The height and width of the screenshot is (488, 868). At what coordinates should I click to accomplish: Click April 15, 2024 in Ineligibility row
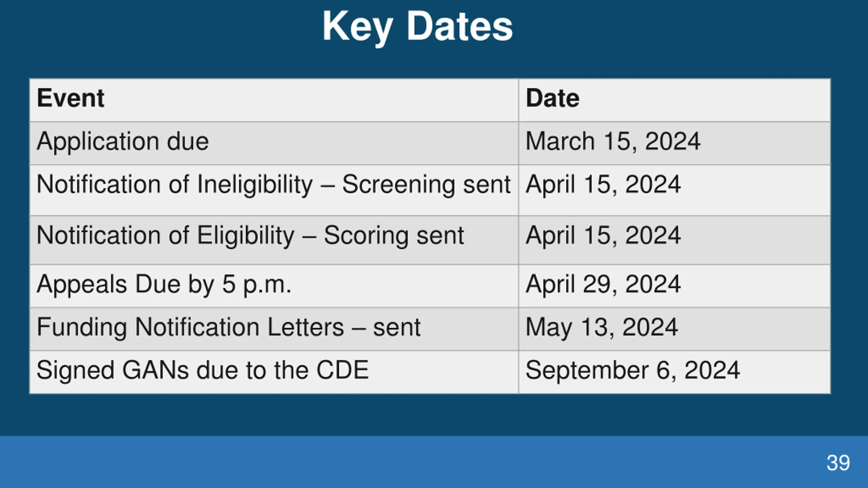[x=674, y=190]
